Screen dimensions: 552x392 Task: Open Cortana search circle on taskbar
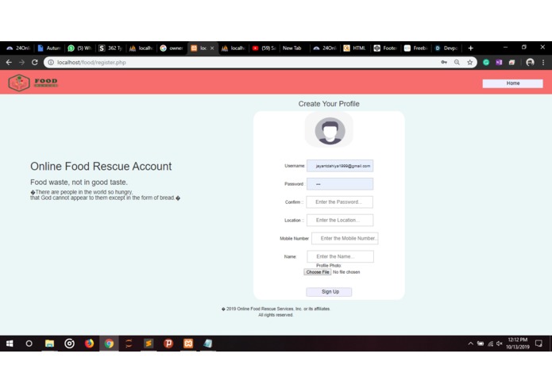[29, 344]
